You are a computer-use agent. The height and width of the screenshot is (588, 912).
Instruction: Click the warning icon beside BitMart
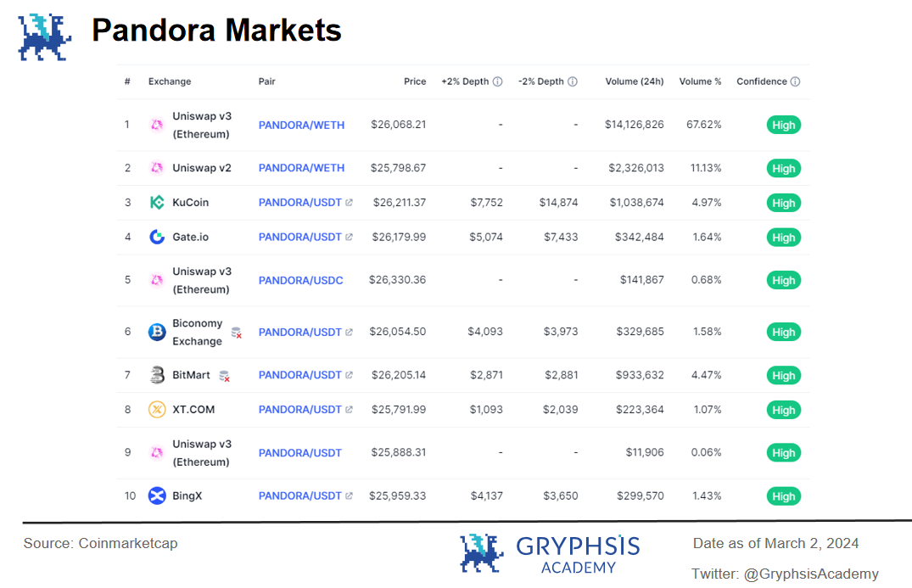(225, 376)
